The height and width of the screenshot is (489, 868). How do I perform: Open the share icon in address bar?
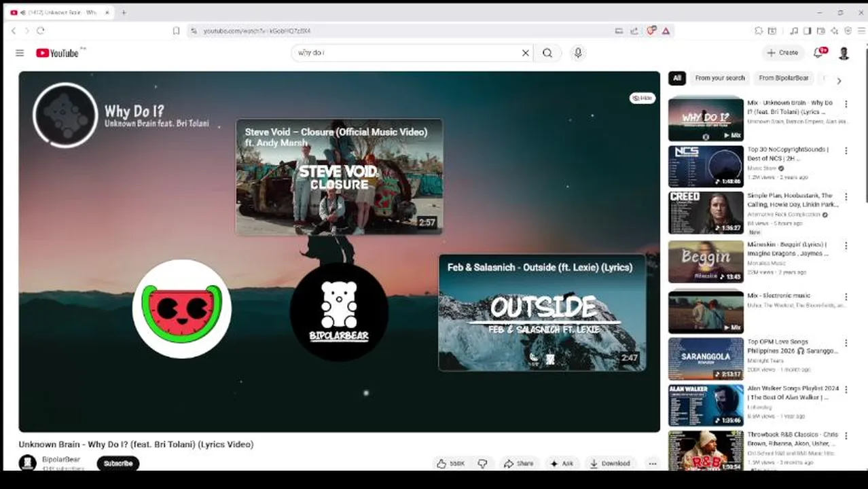[634, 31]
